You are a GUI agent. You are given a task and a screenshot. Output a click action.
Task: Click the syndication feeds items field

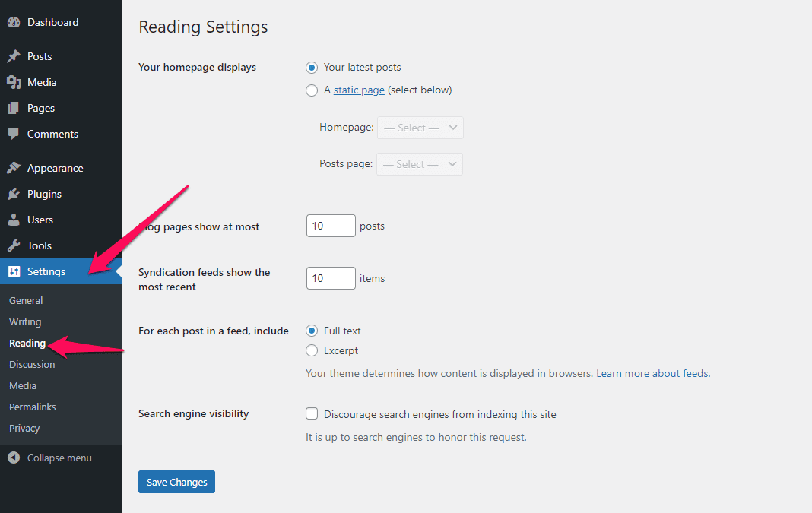click(331, 278)
